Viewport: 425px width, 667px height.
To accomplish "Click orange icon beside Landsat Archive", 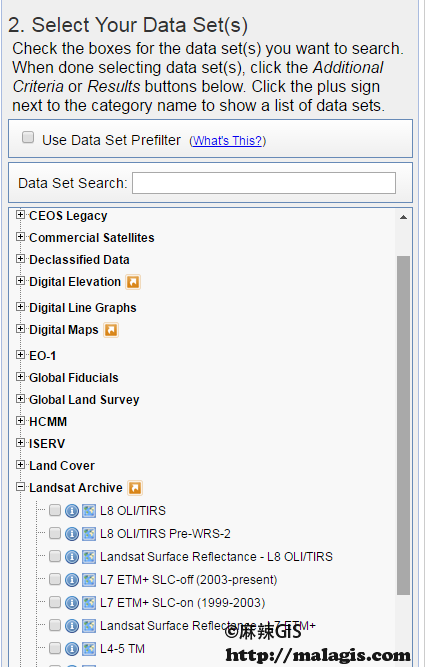I will (x=135, y=488).
